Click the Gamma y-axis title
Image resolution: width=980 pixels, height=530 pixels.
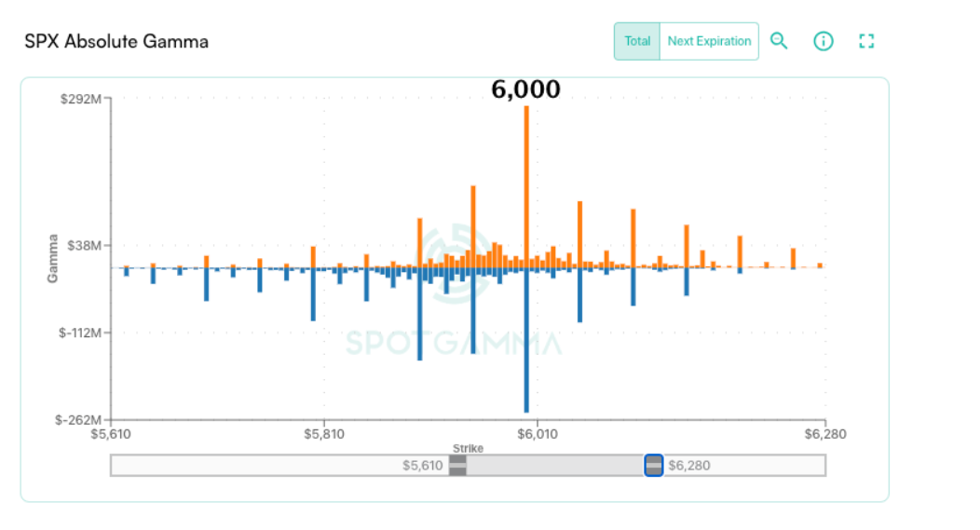[x=53, y=259]
